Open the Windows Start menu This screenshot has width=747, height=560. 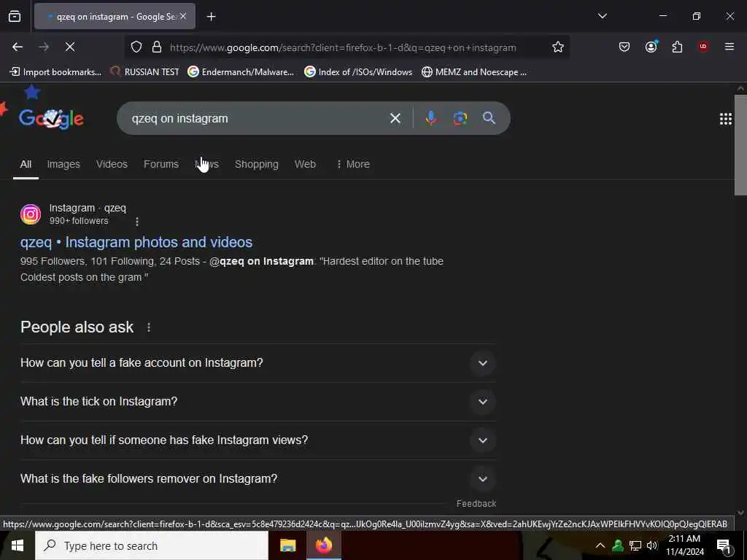pyautogui.click(x=18, y=545)
